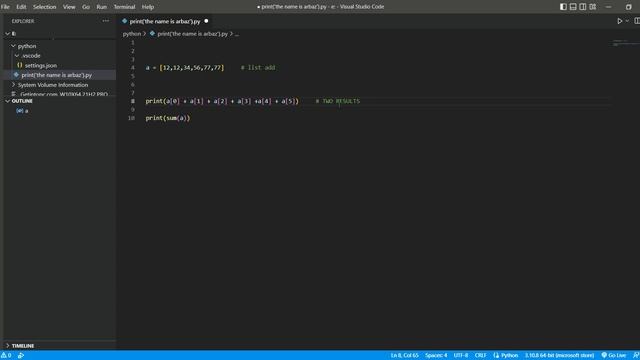Screen dimensions: 640x360
Task: Click print(sum(a)) on line 10
Action: click(168, 118)
